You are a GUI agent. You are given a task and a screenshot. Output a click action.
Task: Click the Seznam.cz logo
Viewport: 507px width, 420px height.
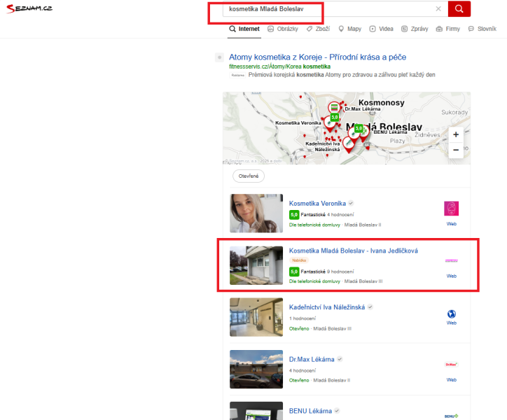coord(29,8)
